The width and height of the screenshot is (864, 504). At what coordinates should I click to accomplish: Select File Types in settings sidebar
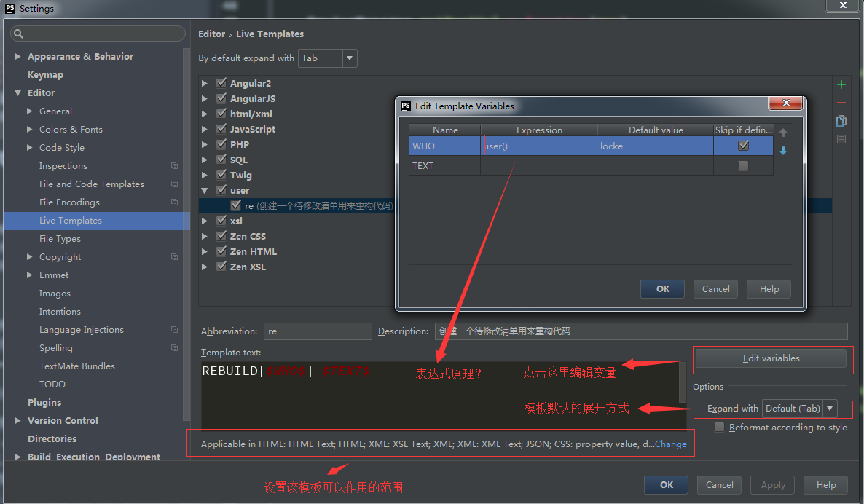point(60,239)
